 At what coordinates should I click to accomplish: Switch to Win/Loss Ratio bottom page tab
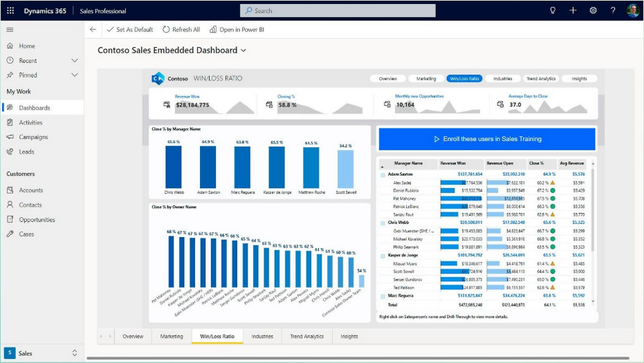coord(217,336)
